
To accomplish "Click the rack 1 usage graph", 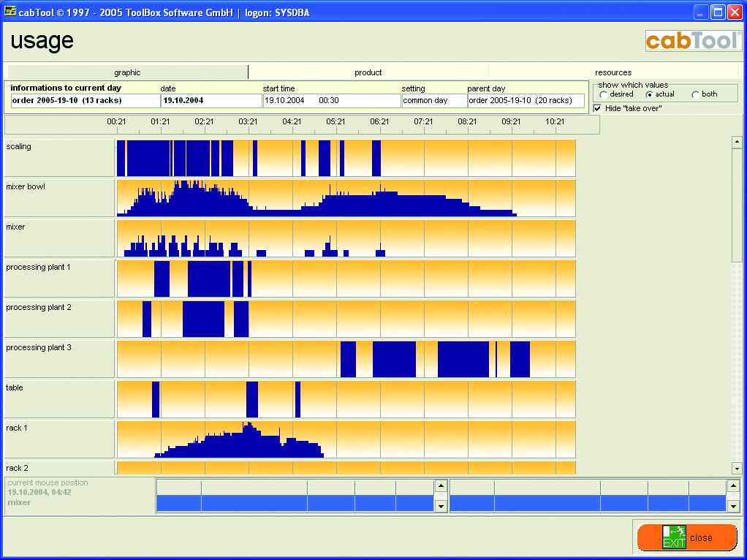I will (x=346, y=439).
